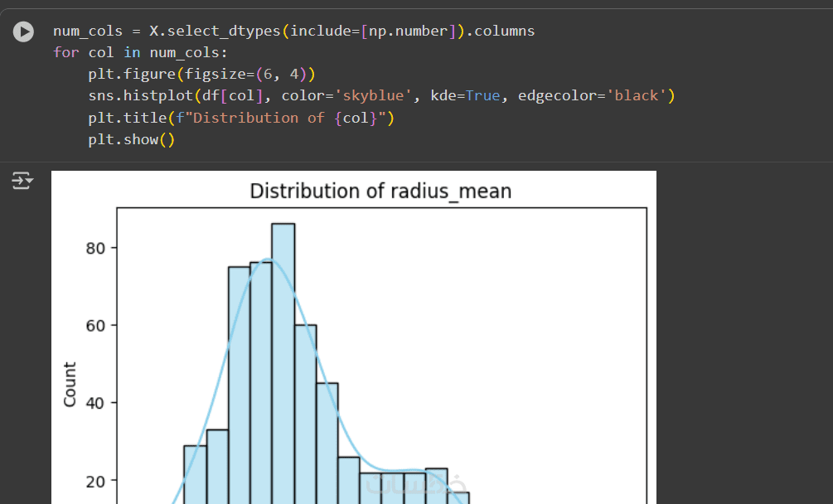Click the tallest histogram bar
This screenshot has height=504, width=833.
(283, 364)
